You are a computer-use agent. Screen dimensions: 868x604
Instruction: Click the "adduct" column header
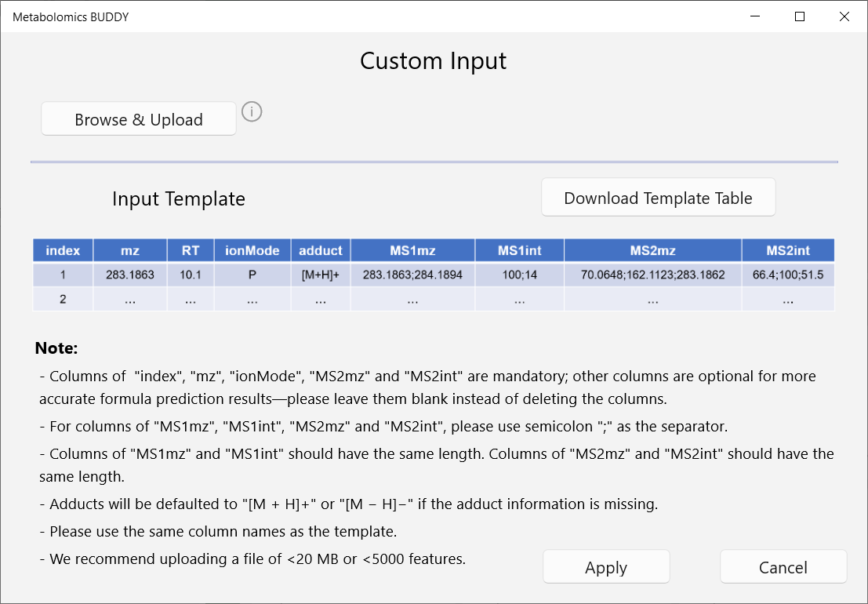321,250
